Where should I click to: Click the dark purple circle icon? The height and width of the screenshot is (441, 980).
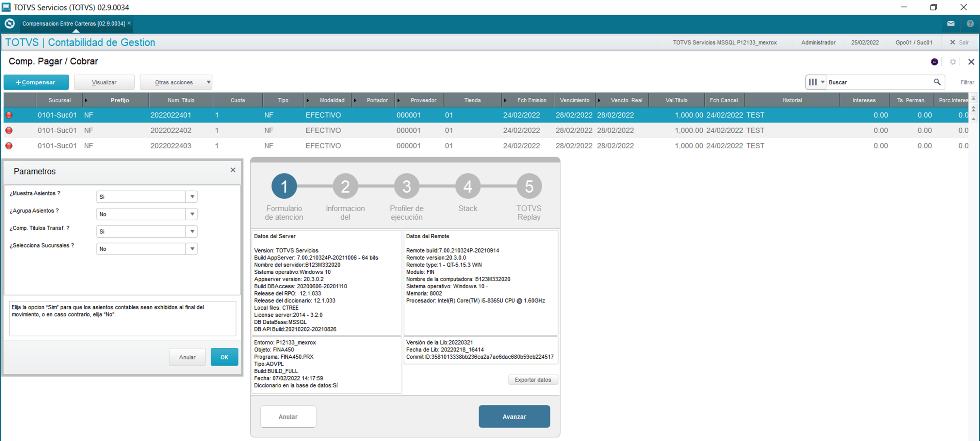pos(934,62)
